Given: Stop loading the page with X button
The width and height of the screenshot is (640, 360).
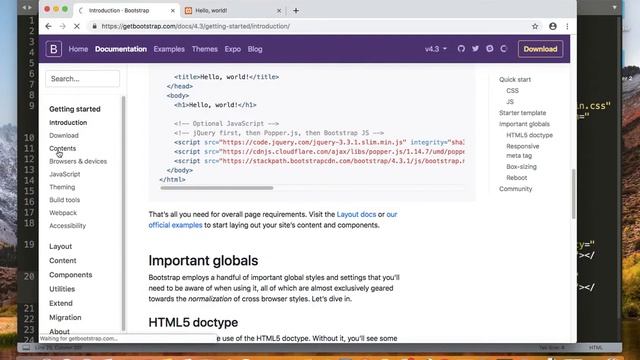Looking at the screenshot, I should coord(77,26).
